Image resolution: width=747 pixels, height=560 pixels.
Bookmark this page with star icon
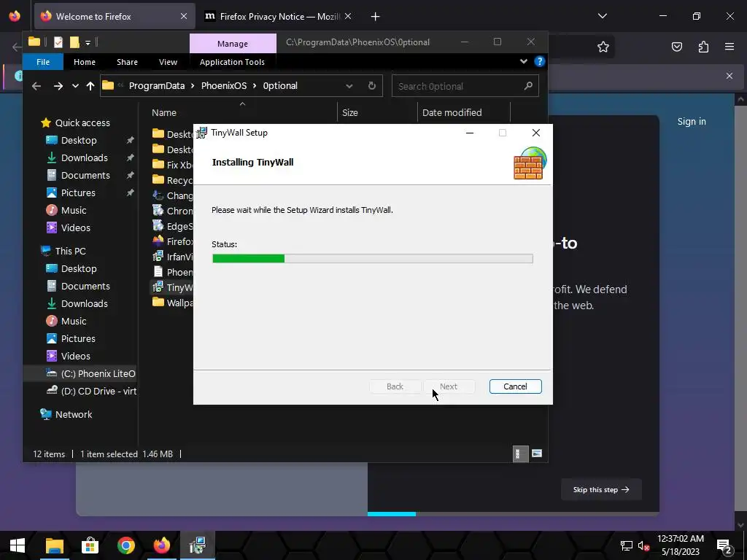tap(603, 47)
